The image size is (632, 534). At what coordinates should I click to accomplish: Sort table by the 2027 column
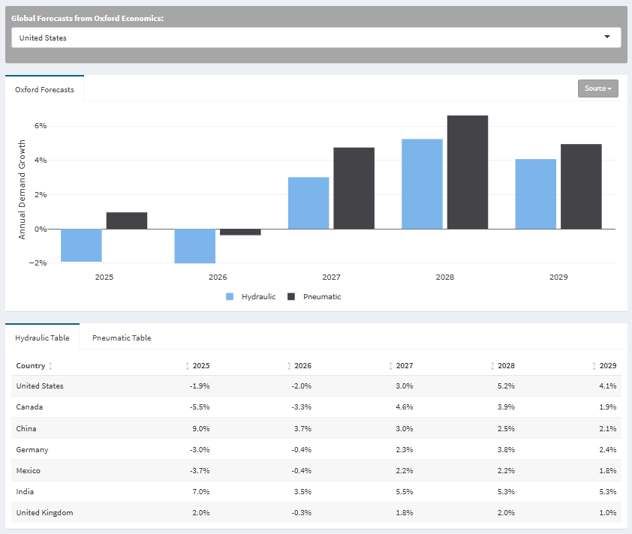tap(392, 366)
